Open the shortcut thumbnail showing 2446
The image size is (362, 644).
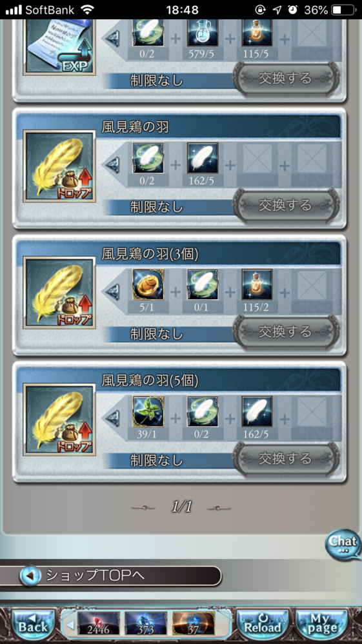(x=99, y=624)
